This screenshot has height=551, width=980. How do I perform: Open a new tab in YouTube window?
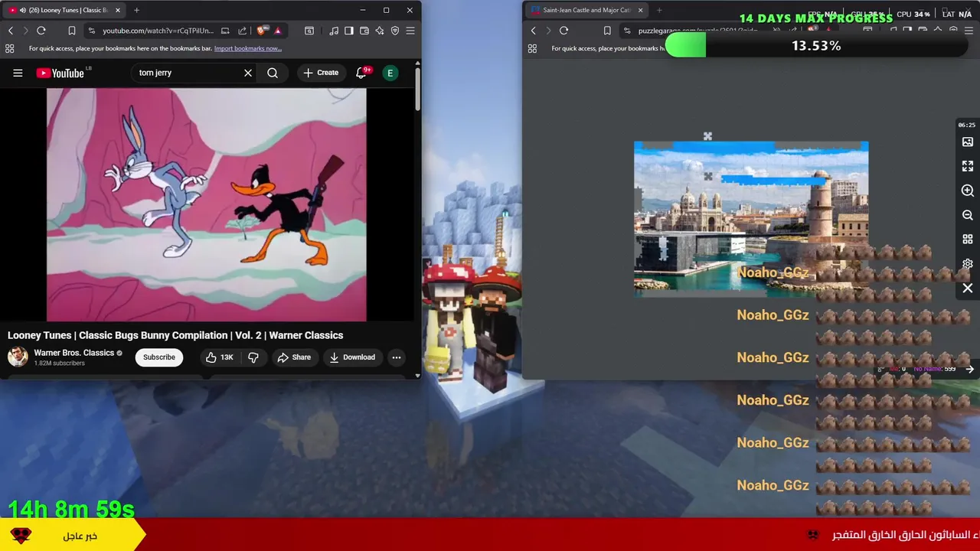(x=136, y=10)
